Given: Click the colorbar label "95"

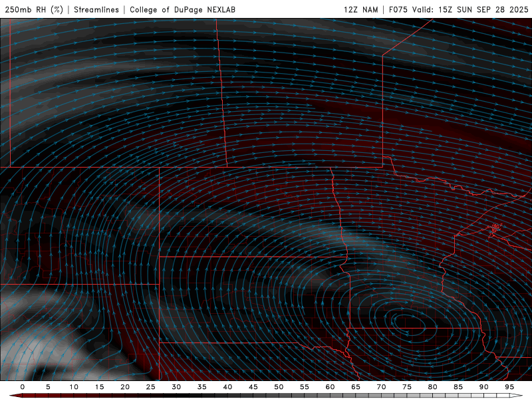Looking at the screenshot, I should point(509,387).
